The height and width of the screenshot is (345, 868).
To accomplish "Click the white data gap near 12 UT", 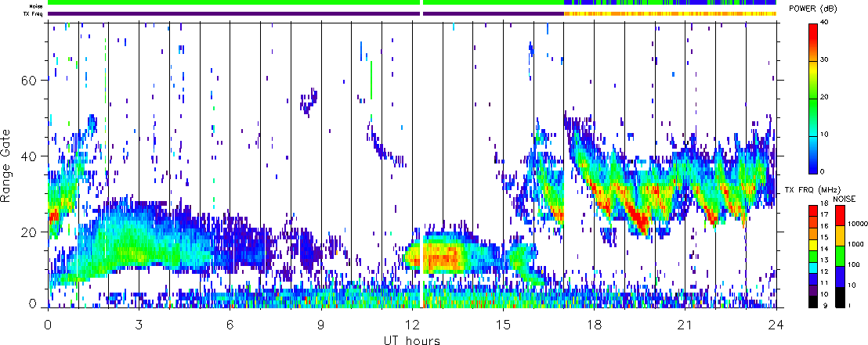I will tap(422, 166).
